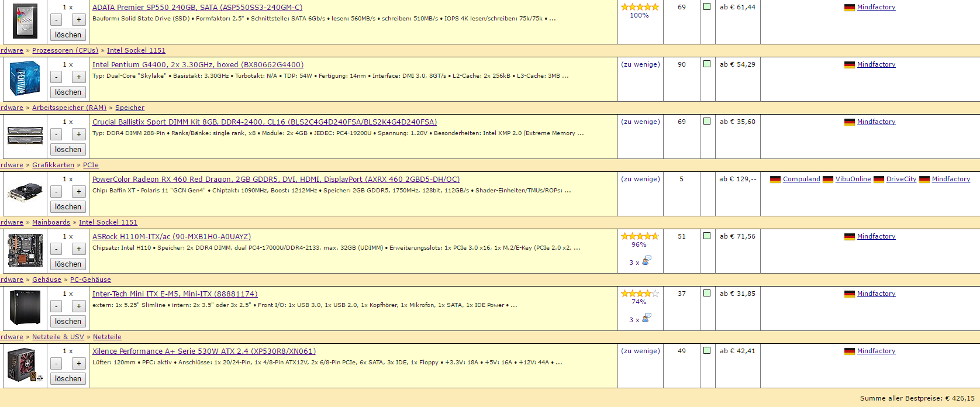Screen dimensions: 980x407
Task: Delete Crucial Ballistix RAM with löschen
Action: pos(68,150)
